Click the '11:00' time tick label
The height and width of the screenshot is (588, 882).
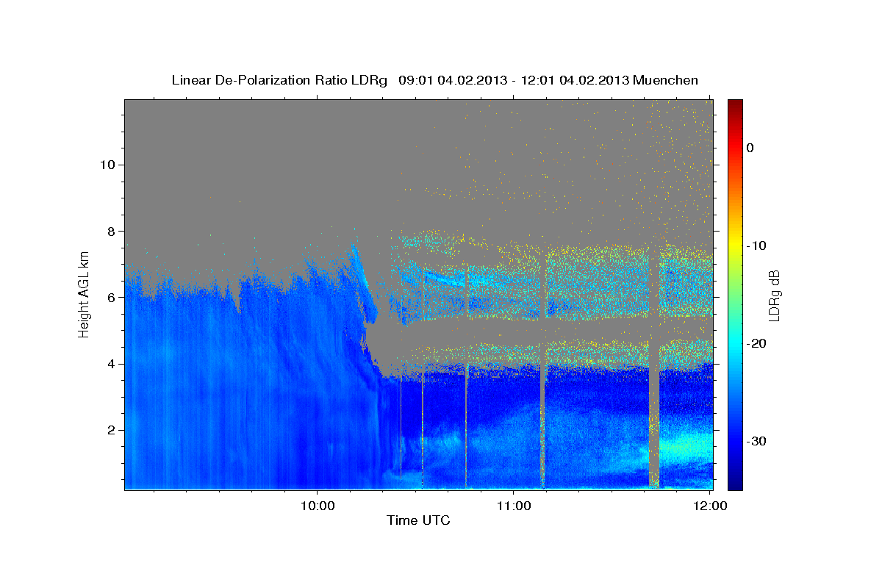coord(514,506)
